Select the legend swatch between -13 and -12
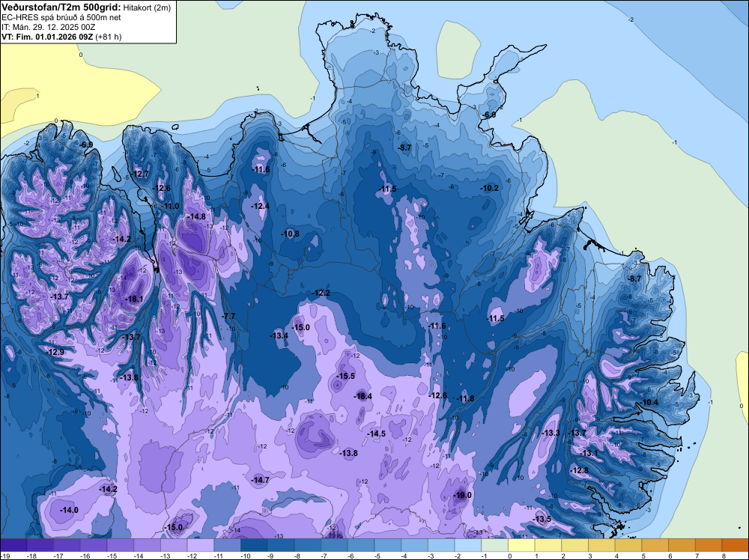 pyautogui.click(x=174, y=545)
